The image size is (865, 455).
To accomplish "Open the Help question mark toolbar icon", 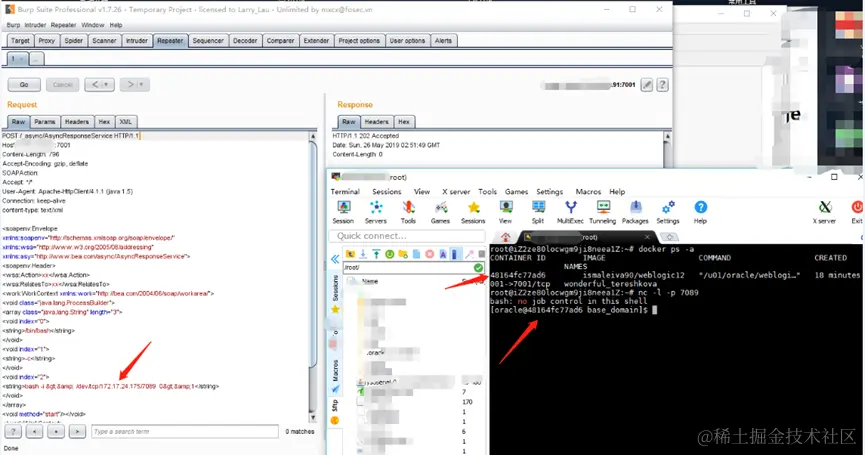I will [700, 212].
